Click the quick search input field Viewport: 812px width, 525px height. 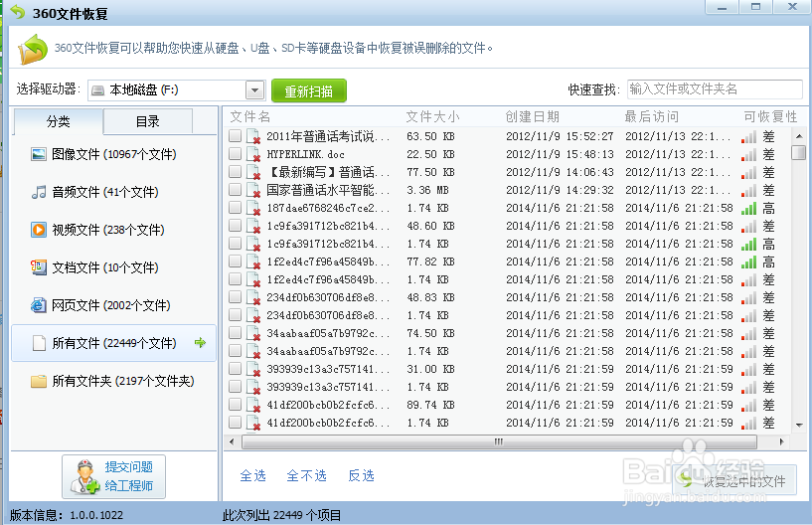pos(715,89)
